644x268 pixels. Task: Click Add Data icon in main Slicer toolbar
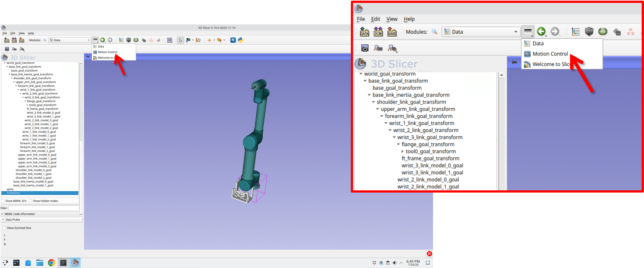(x=7, y=40)
